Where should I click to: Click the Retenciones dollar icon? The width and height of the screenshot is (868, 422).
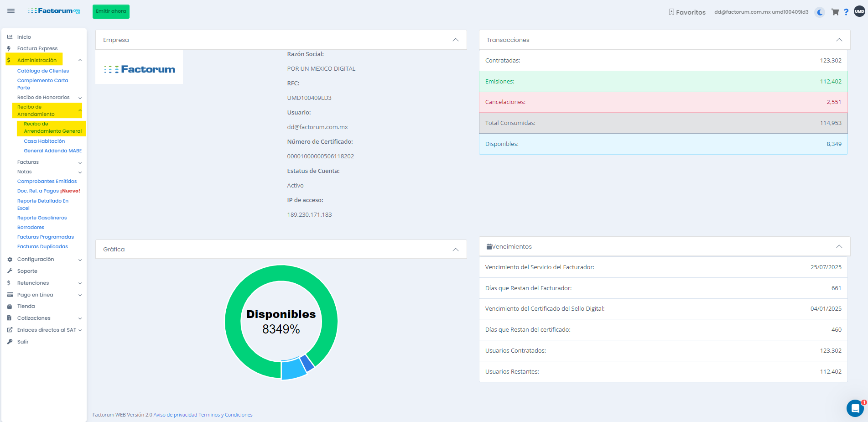pyautogui.click(x=9, y=283)
